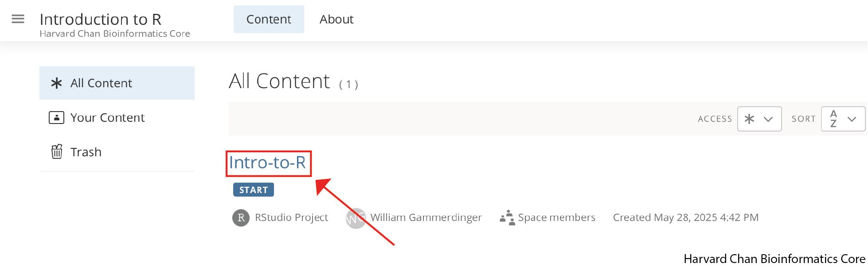
Task: Expand the Sort order dropdown chevron
Action: (x=852, y=119)
